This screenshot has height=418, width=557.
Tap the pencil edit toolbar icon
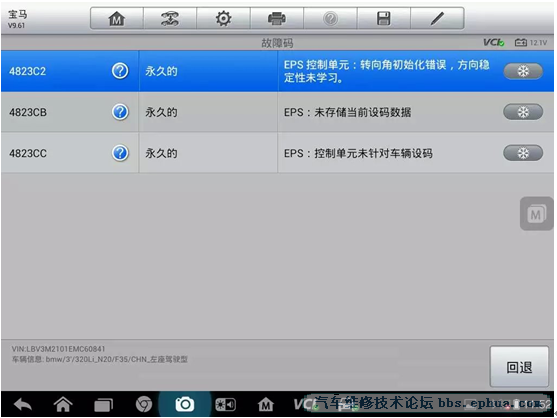[x=437, y=18]
